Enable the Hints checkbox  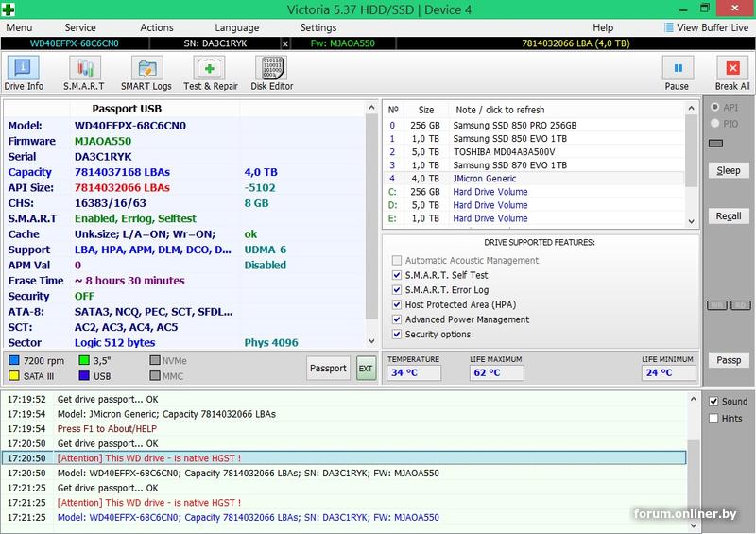coord(714,419)
